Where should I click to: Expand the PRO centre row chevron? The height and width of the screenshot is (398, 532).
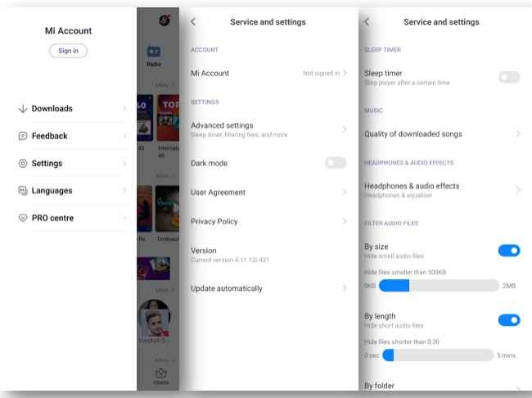124,218
